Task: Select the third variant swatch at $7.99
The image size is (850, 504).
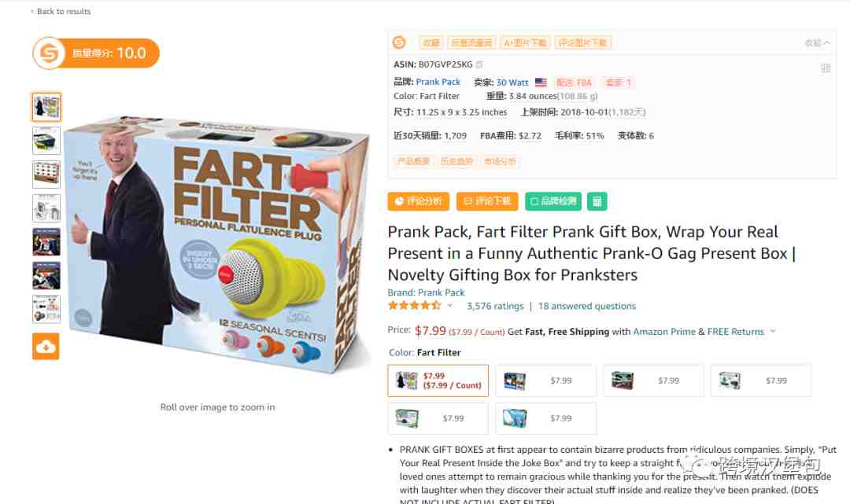Action: [x=654, y=381]
